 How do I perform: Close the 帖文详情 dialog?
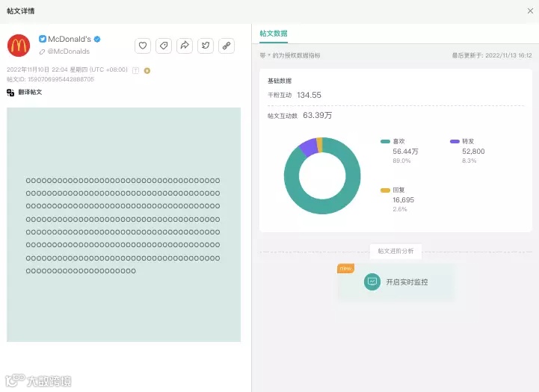pyautogui.click(x=530, y=11)
